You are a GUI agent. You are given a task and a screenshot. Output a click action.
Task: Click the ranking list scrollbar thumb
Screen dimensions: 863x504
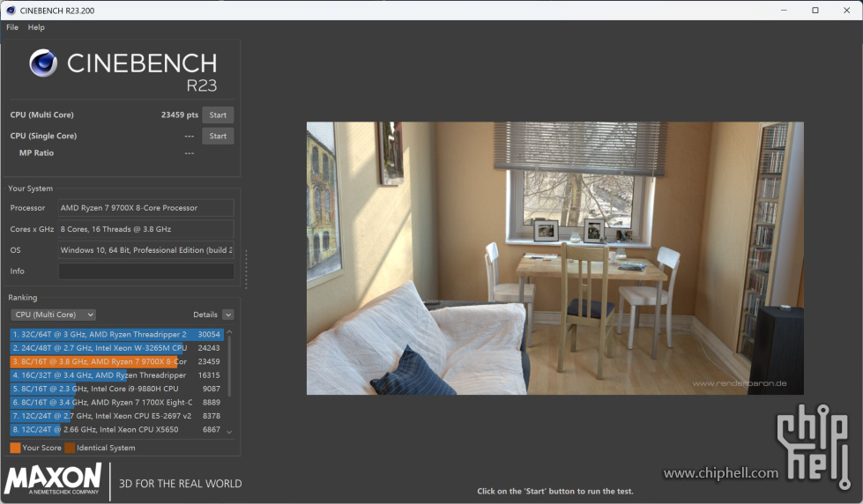[x=229, y=366]
